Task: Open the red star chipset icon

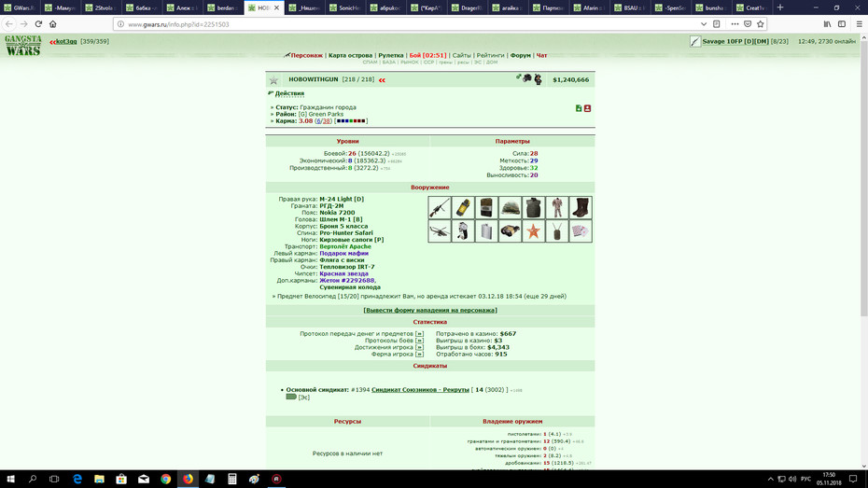Action: [x=533, y=231]
